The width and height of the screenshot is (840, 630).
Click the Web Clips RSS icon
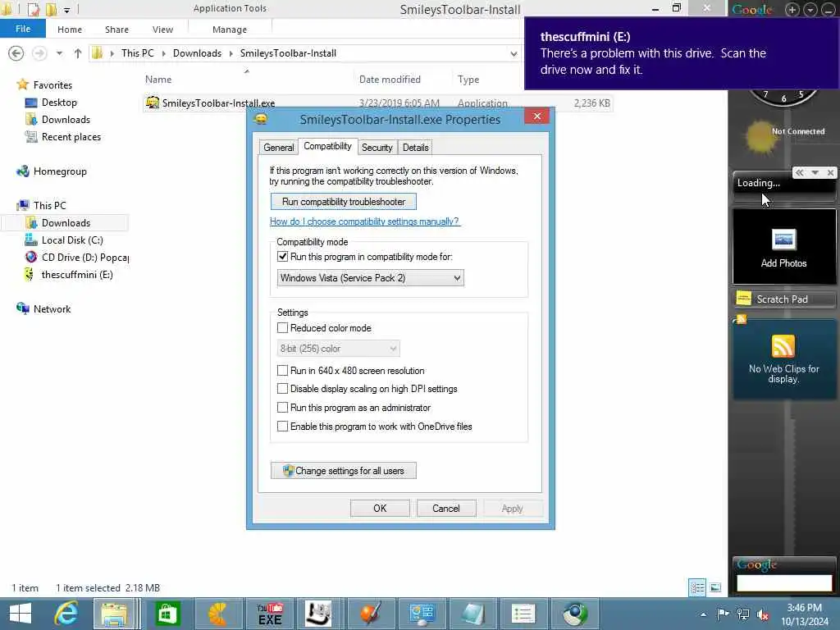(x=783, y=346)
